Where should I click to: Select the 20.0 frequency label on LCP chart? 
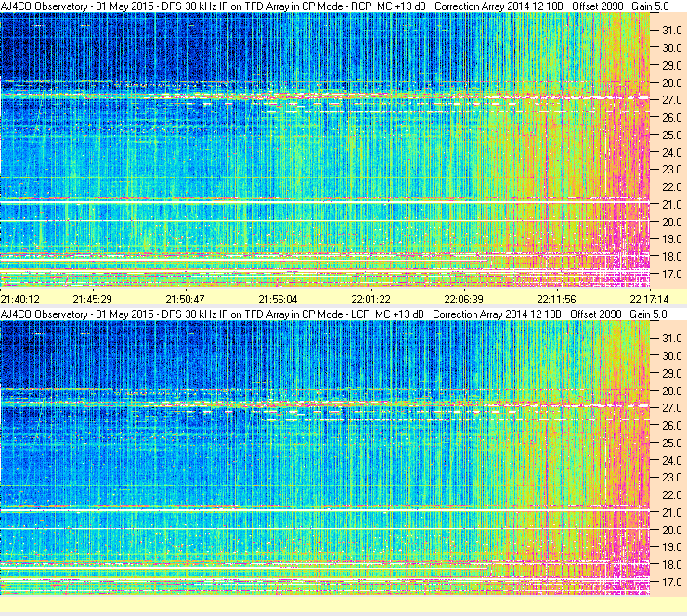[x=671, y=531]
